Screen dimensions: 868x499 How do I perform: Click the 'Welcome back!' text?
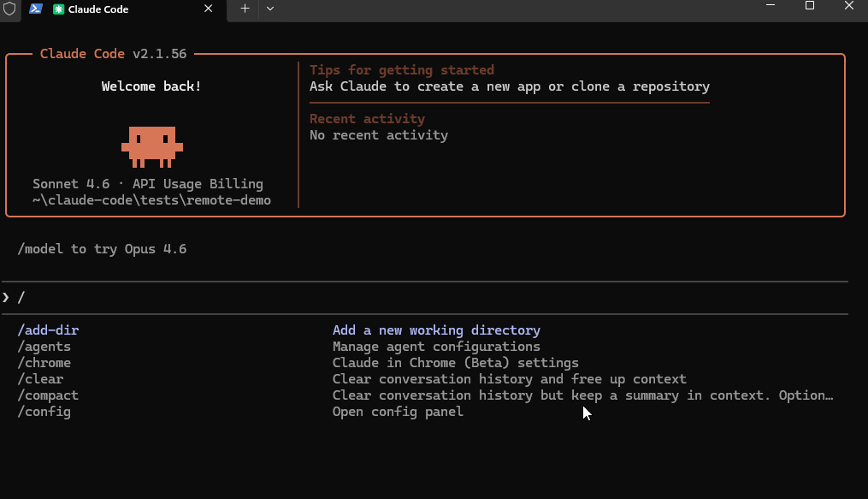click(x=151, y=86)
